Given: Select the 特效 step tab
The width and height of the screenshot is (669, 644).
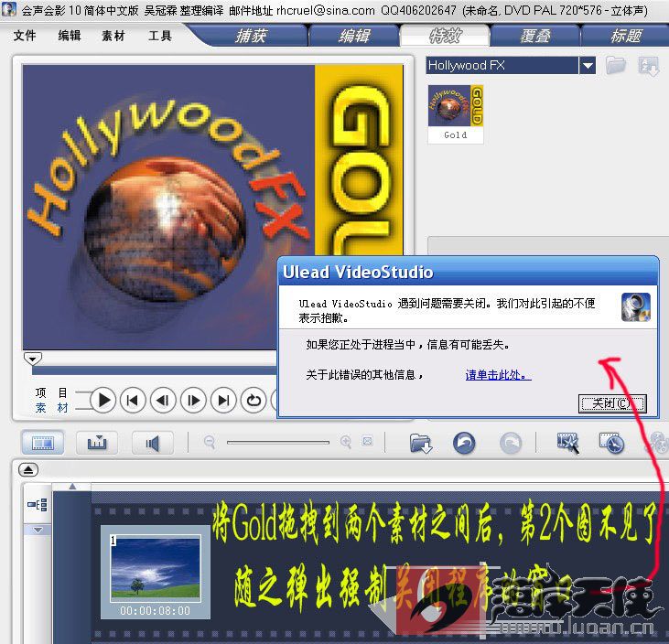Looking at the screenshot, I should tap(445, 36).
